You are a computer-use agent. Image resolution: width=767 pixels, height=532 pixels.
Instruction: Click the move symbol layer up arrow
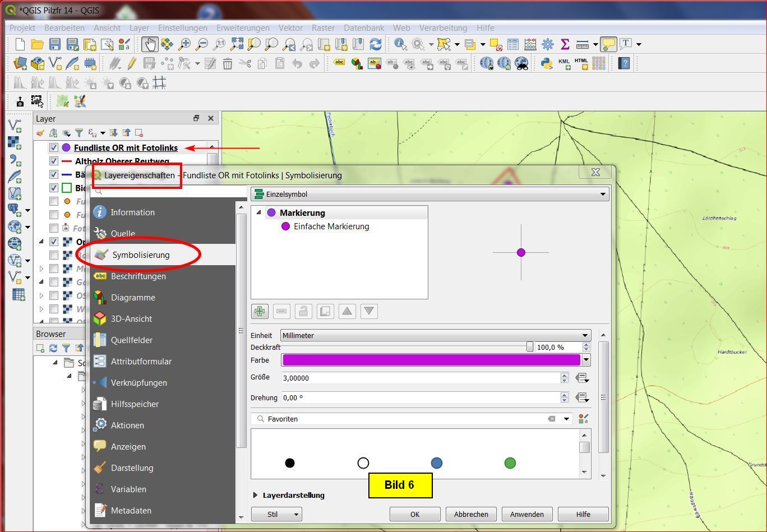(x=347, y=311)
